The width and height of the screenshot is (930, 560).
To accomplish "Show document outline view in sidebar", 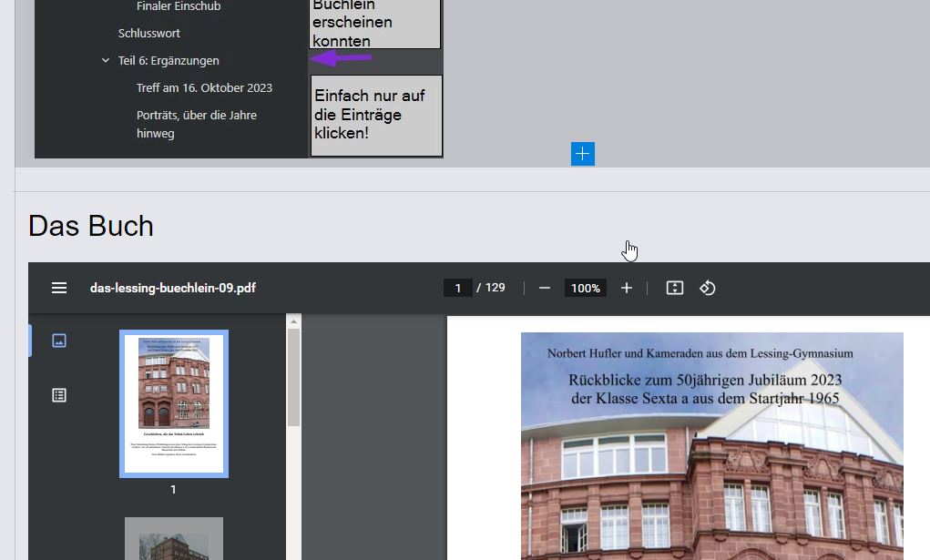I will coord(59,395).
